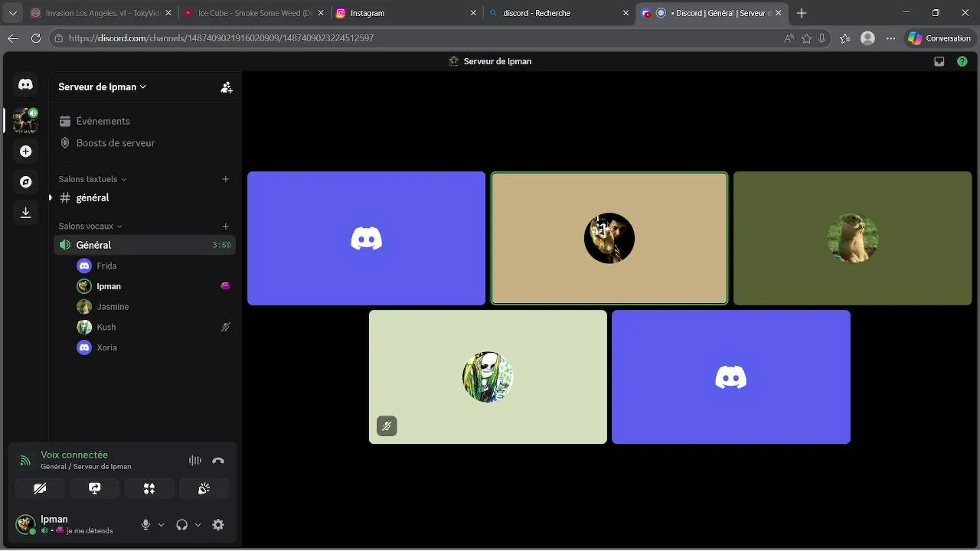Screen dimensions: 980x551
Task: Click muted mic badge on alien tile
Action: coord(387,426)
